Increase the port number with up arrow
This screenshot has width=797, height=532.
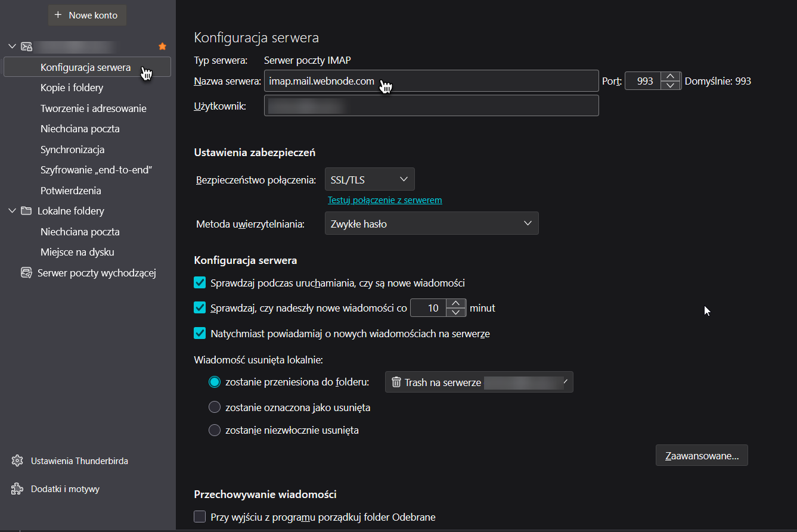pyautogui.click(x=671, y=76)
